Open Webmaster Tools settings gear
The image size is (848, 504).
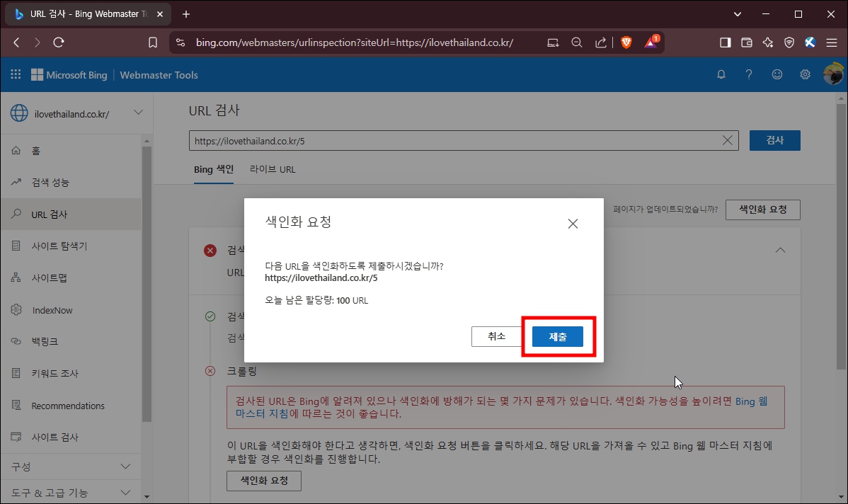click(x=805, y=74)
